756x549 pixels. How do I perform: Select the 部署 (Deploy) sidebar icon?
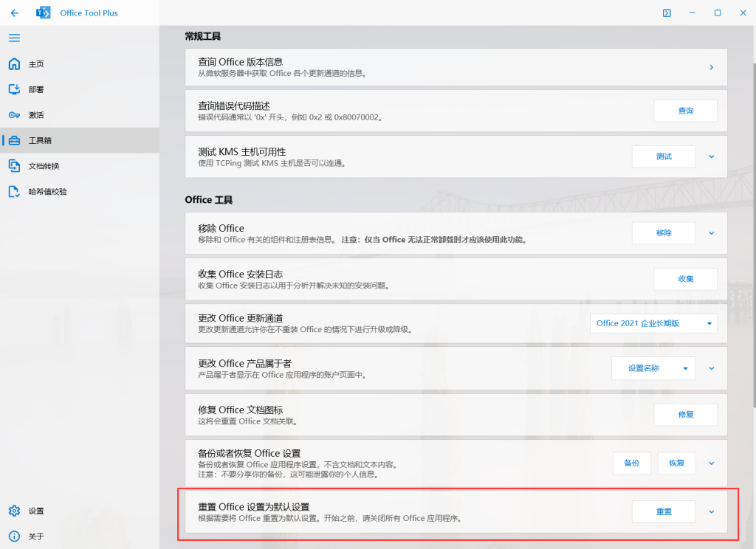pyautogui.click(x=35, y=89)
